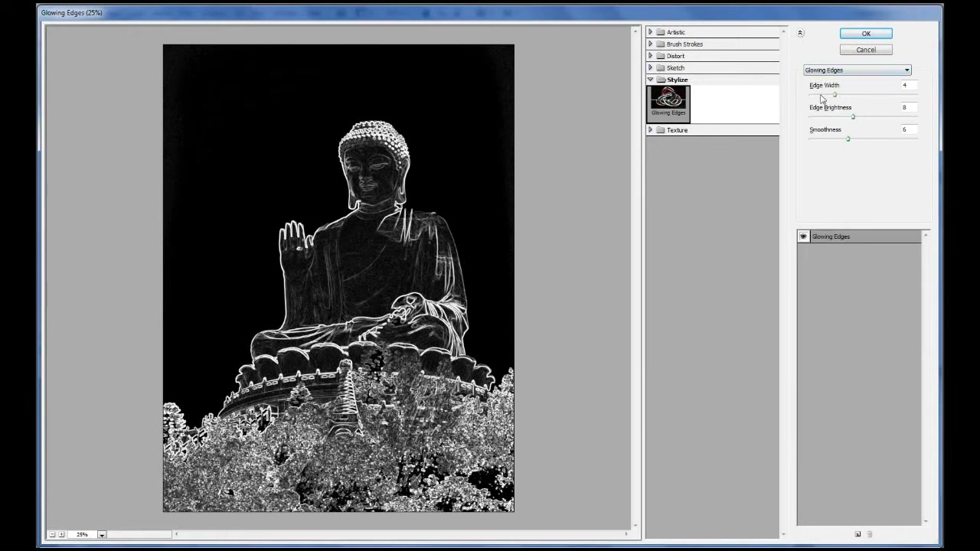Click the Smoothness value field
Screen dimensions: 980x551
(909, 129)
